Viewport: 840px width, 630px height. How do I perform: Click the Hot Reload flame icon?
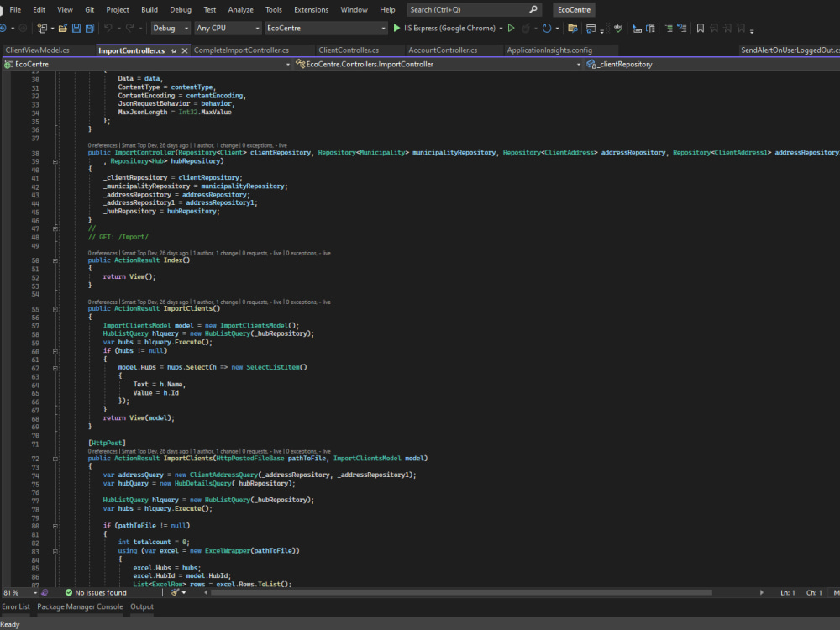pos(526,28)
